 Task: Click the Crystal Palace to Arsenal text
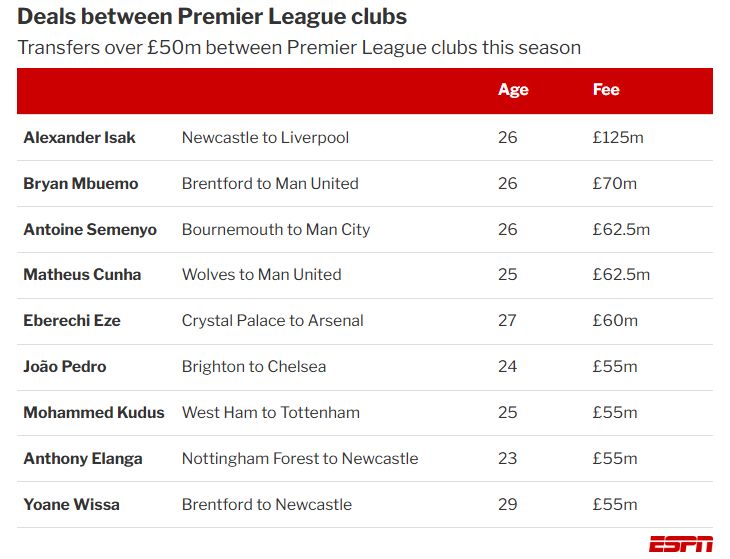pyautogui.click(x=272, y=321)
